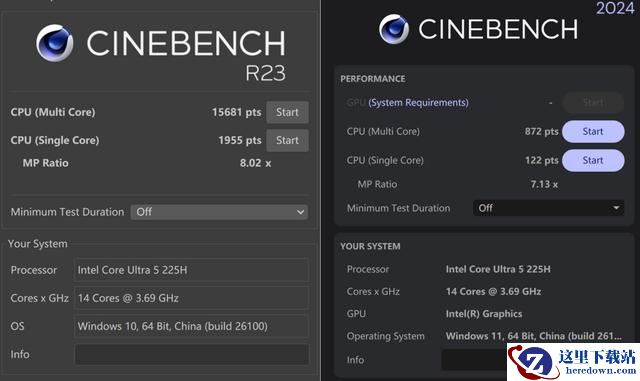Click the R23 CPU (Multi Core) label
Screen dimensions: 640x381
(x=53, y=112)
